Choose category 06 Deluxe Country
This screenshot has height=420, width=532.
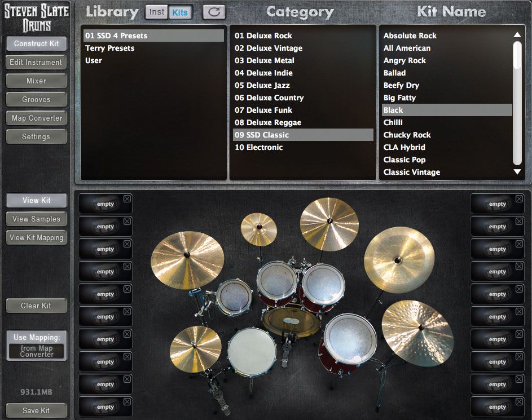[304, 98]
